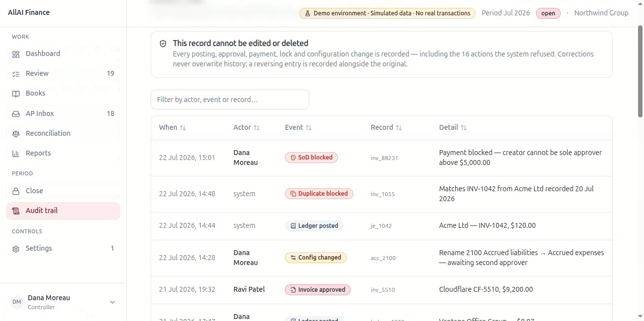Click detail Acme Ltd — INV-1042, $120.00
The image size is (644, 321).
pyautogui.click(x=487, y=225)
